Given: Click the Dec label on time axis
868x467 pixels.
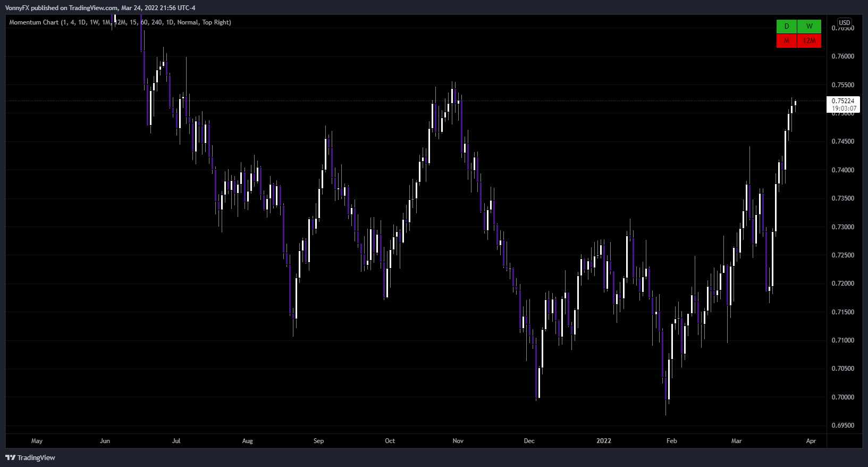Looking at the screenshot, I should [529, 441].
